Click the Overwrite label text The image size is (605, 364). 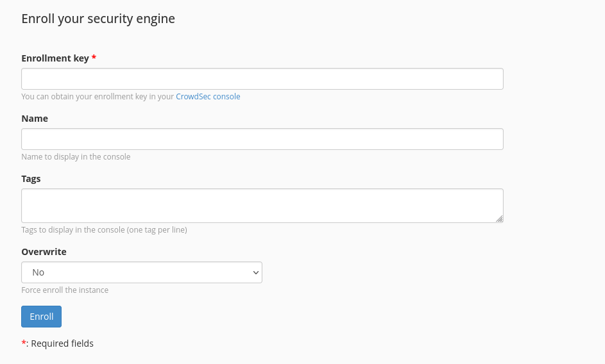(x=44, y=252)
